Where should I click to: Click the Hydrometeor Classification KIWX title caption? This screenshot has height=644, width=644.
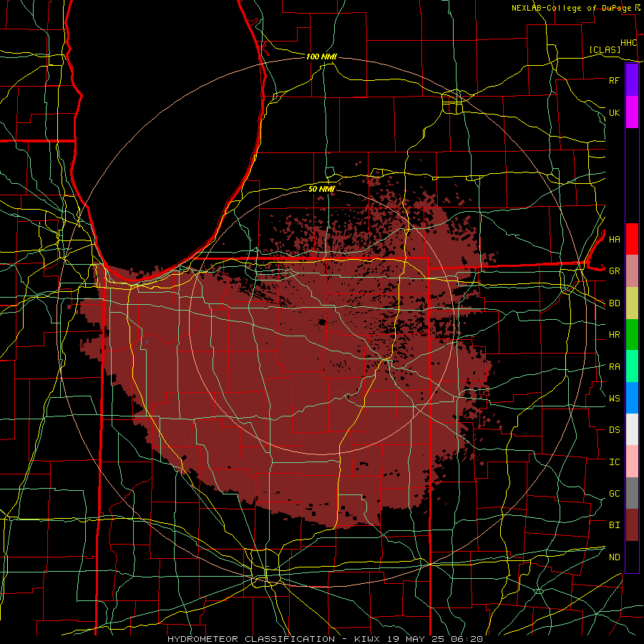(326, 639)
